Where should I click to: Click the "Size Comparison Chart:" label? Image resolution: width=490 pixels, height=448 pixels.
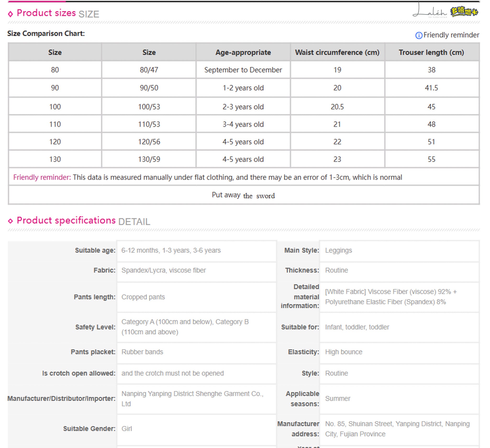pyautogui.click(x=46, y=33)
